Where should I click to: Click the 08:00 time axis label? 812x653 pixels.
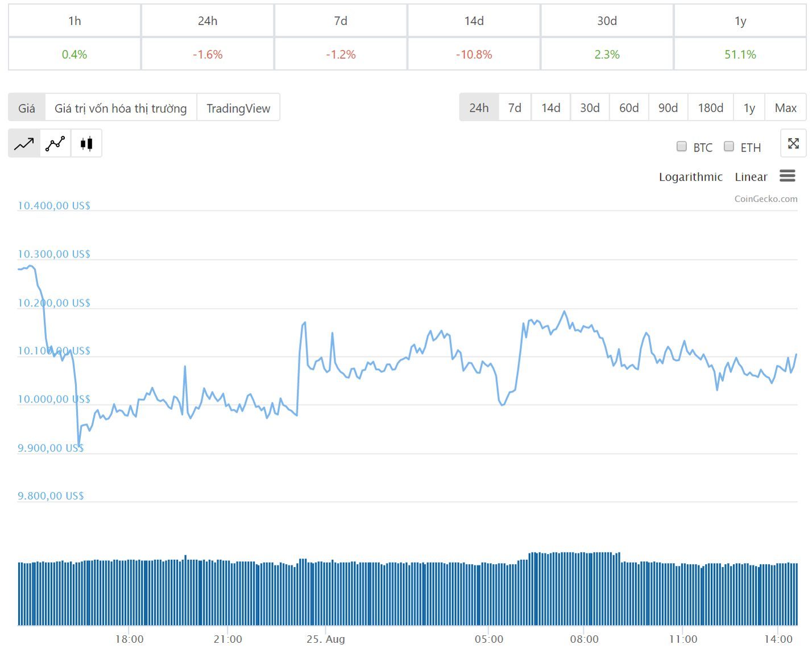[x=584, y=639]
